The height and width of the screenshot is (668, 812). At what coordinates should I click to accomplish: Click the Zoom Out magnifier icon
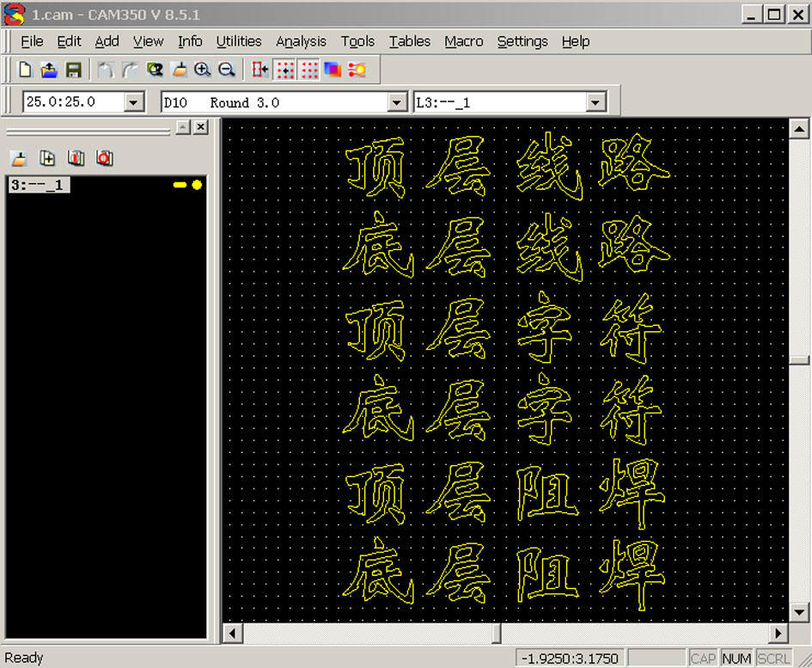(227, 70)
